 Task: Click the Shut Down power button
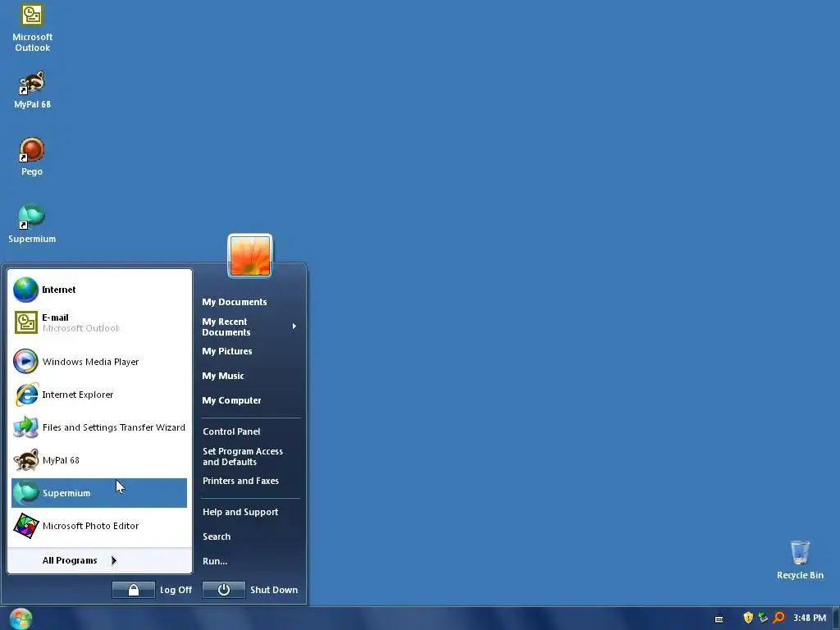(x=224, y=590)
